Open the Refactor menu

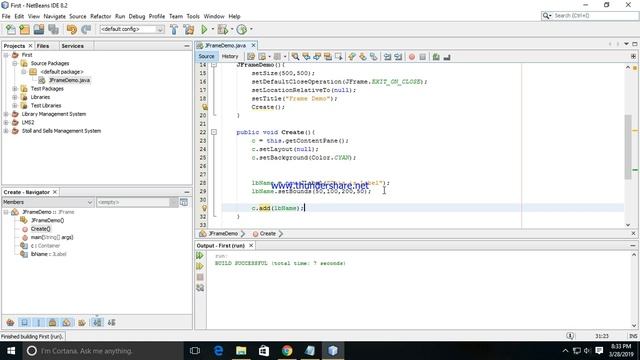[x=100, y=16]
